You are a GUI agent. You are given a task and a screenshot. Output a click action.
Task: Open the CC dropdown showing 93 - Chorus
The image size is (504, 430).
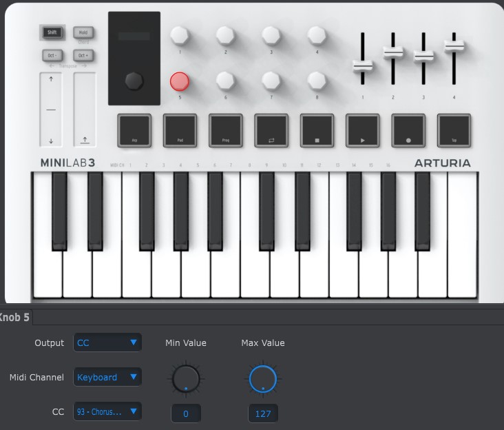coord(107,411)
